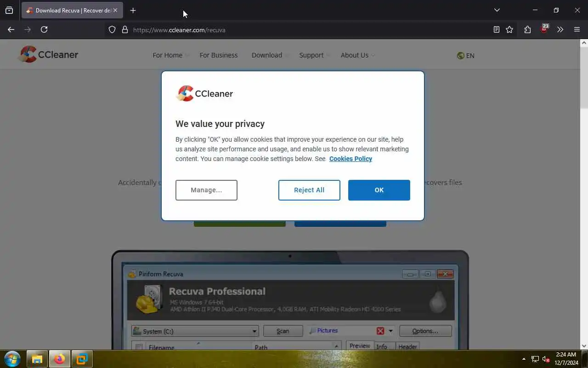Open the Support menu
Screen dimensions: 588x368
coord(314,55)
